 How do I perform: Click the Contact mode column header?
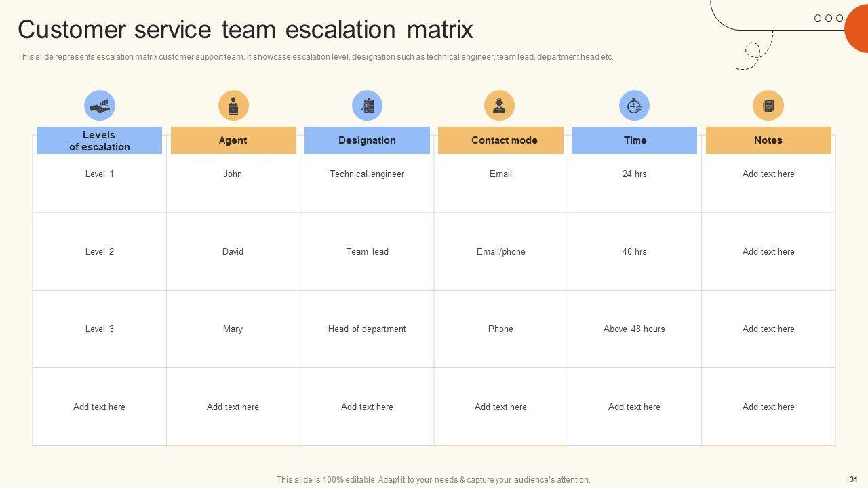pyautogui.click(x=500, y=140)
